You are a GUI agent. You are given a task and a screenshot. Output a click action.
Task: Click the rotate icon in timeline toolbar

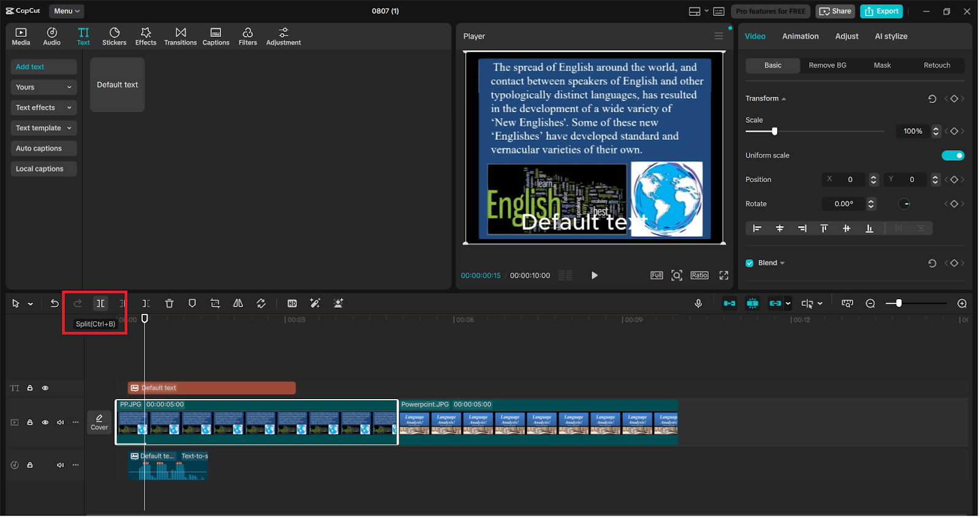261,303
